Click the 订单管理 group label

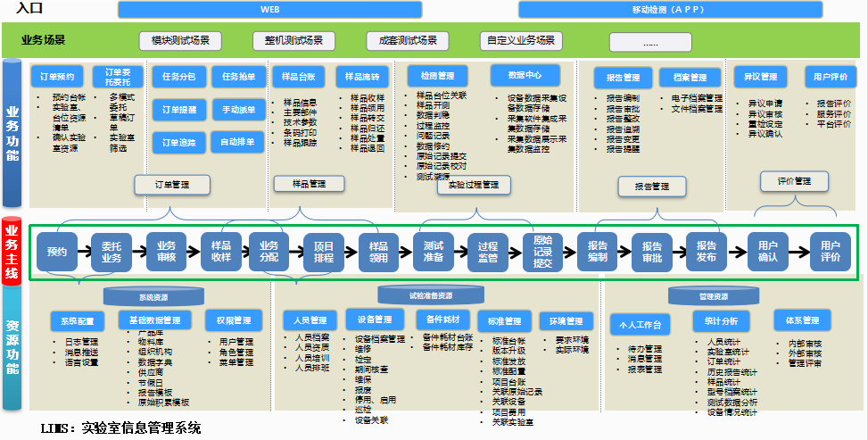pyautogui.click(x=172, y=185)
